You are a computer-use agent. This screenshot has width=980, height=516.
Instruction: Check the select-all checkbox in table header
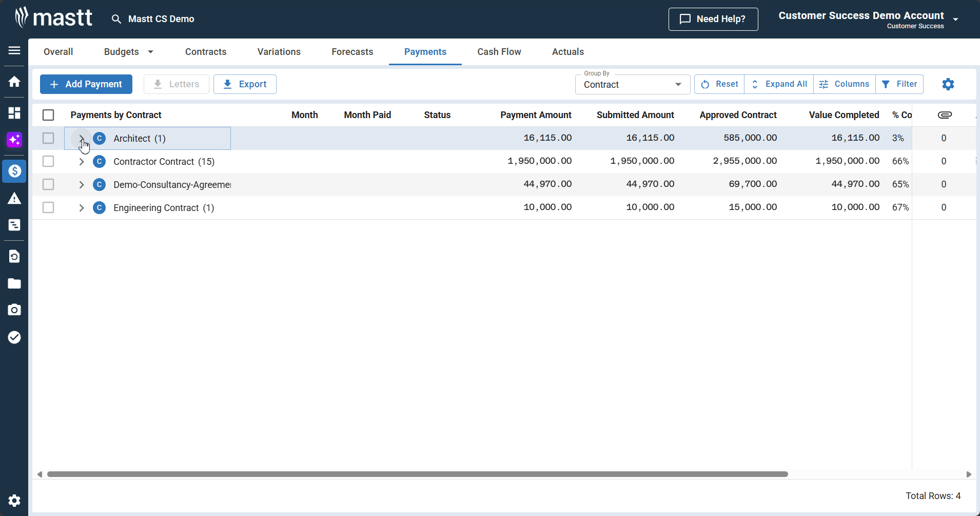tap(48, 115)
